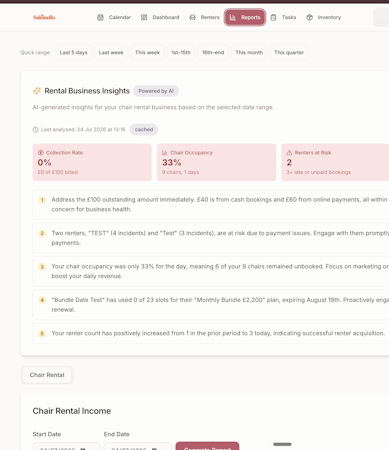Click the 33% occupancy value
This screenshot has width=389, height=450.
pos(172,162)
